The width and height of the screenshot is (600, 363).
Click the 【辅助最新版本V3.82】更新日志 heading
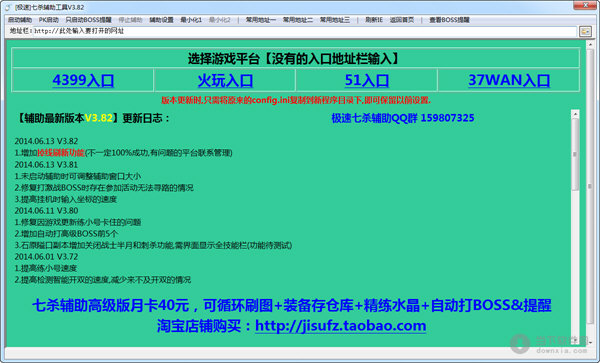(x=93, y=118)
